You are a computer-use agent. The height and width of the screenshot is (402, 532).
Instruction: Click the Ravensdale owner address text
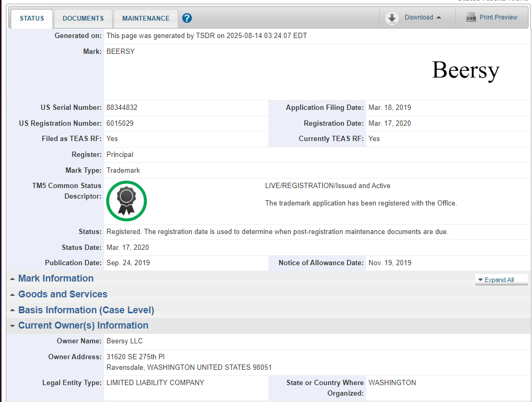pyautogui.click(x=189, y=367)
